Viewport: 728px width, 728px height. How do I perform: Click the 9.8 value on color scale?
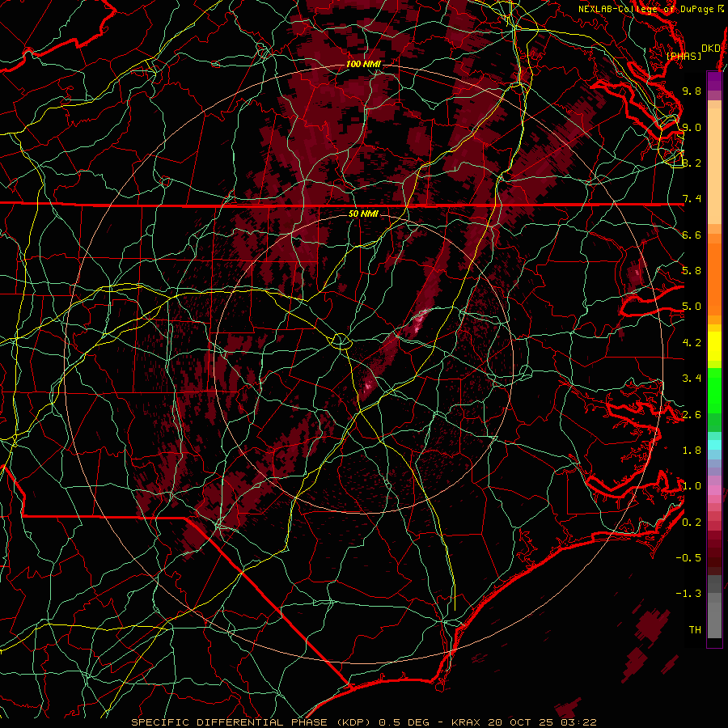tap(692, 91)
